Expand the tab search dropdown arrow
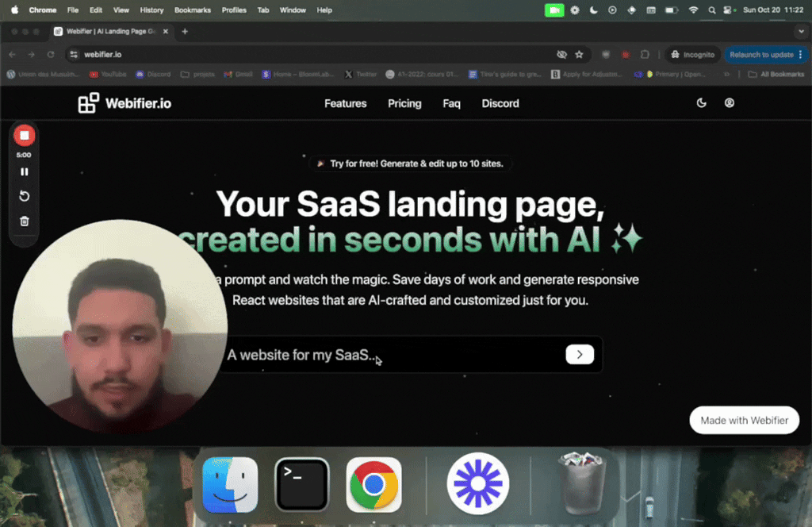 point(801,32)
